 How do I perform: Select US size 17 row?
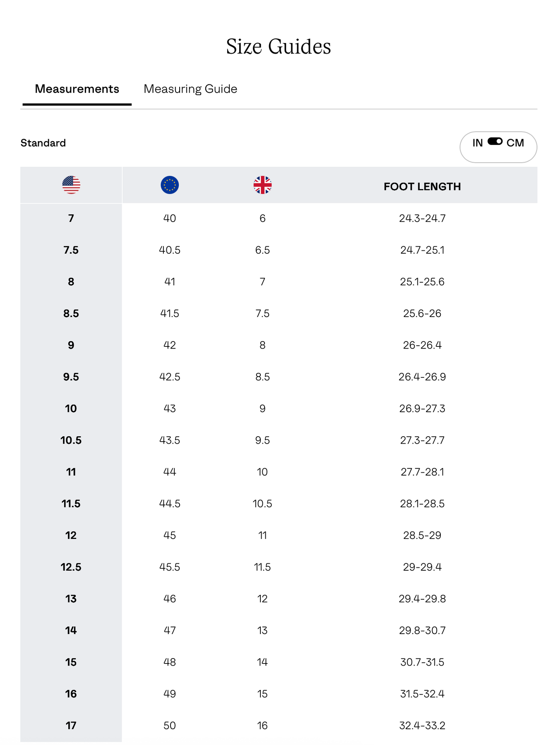(71, 726)
